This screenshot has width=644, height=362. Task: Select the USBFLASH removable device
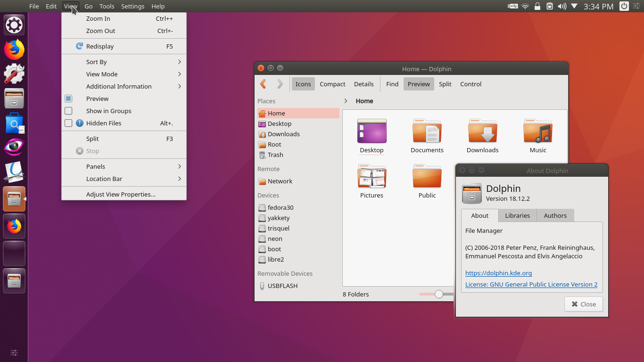click(x=298, y=286)
